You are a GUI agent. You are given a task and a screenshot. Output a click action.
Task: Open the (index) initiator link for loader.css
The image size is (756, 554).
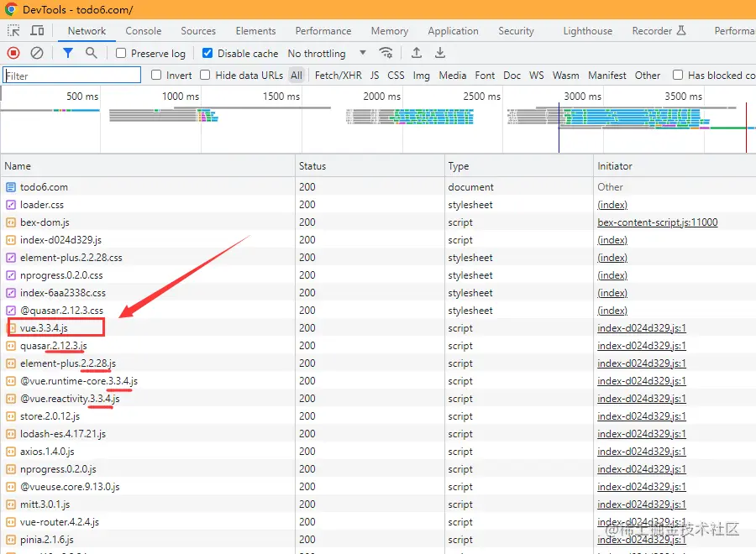coord(612,205)
